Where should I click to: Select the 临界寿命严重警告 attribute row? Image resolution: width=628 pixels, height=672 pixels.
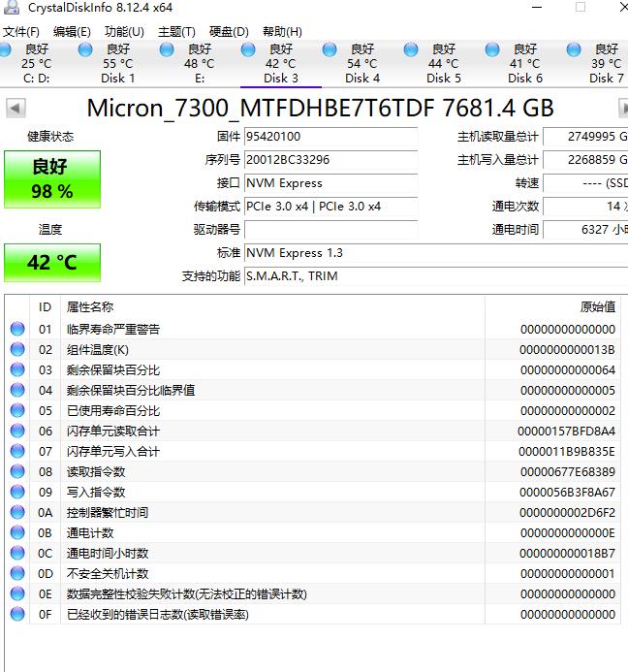313,329
